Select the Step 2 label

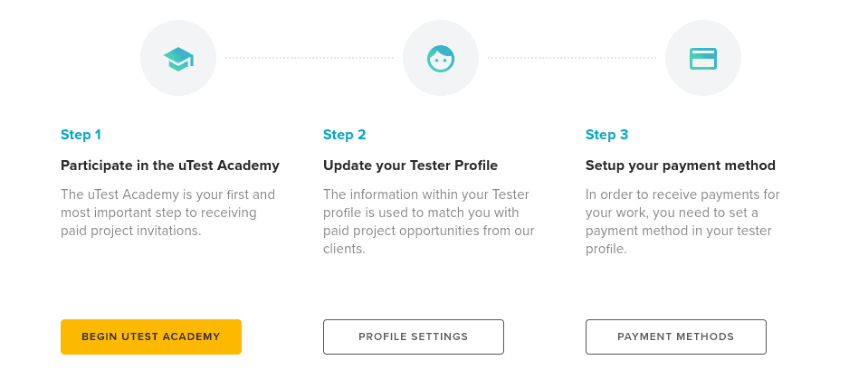pos(344,135)
